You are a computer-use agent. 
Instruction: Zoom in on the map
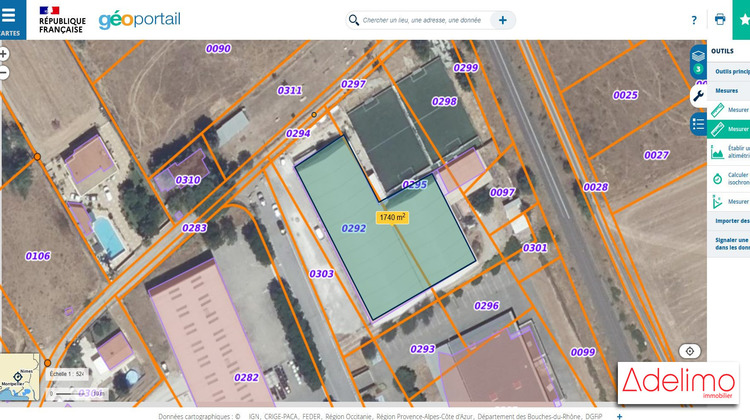(x=4, y=54)
